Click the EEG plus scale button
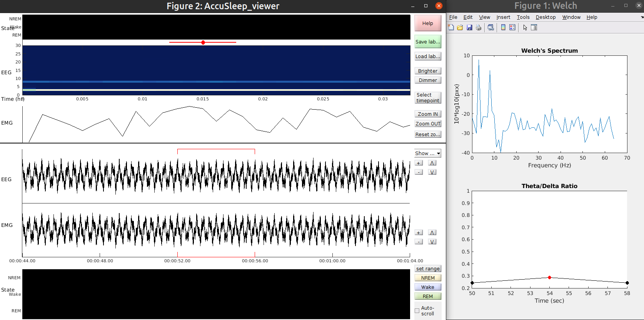644x320 pixels. click(x=419, y=163)
